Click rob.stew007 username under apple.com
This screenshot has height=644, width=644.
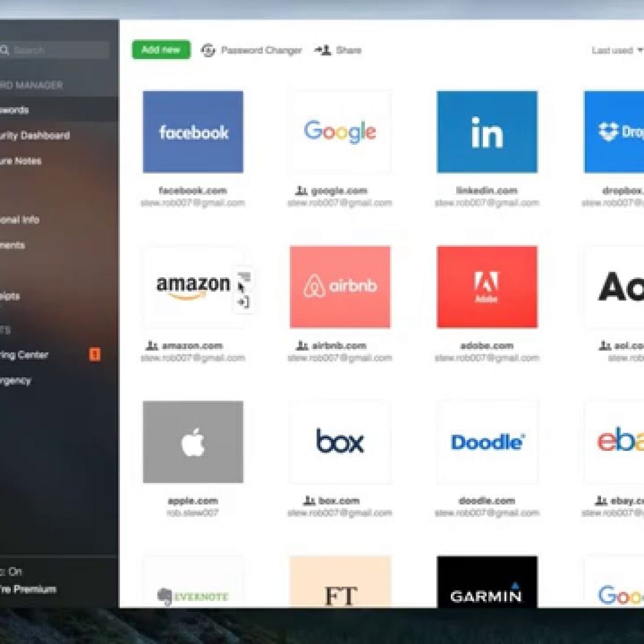pos(193,513)
